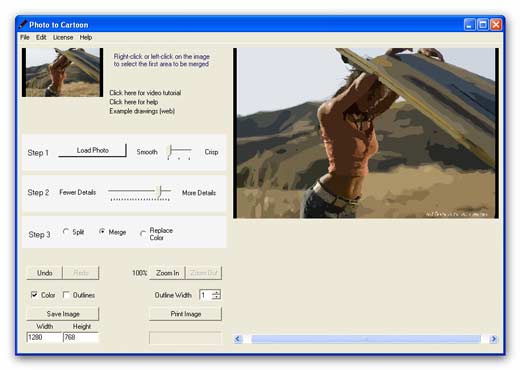Viewport: 520px width, 370px height.
Task: Click the Zoom In button
Action: point(167,273)
